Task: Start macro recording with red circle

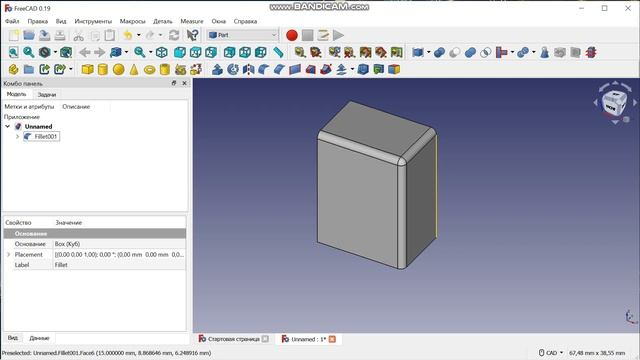Action: click(291, 35)
